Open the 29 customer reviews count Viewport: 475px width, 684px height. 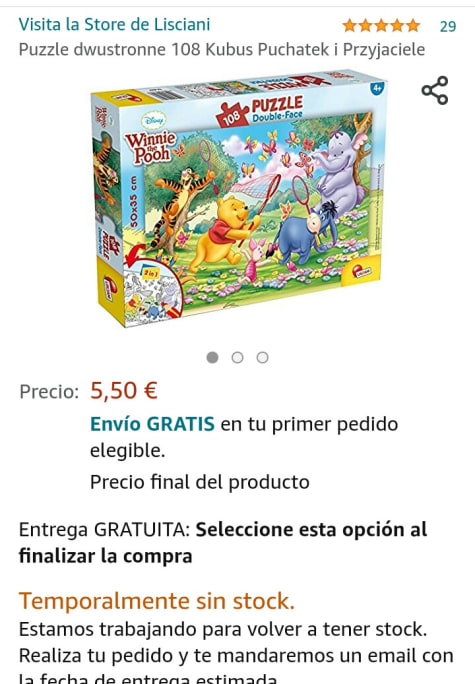point(448,27)
